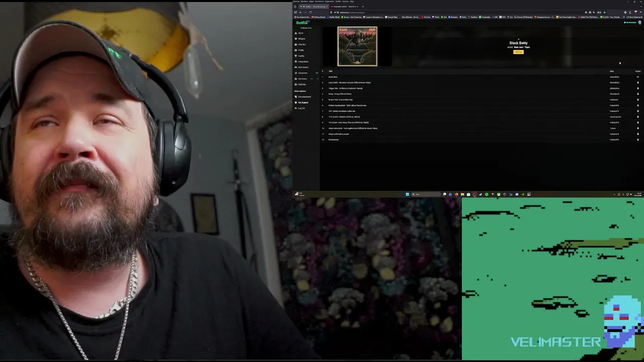Open Spotify from the taskbar

pos(487,194)
